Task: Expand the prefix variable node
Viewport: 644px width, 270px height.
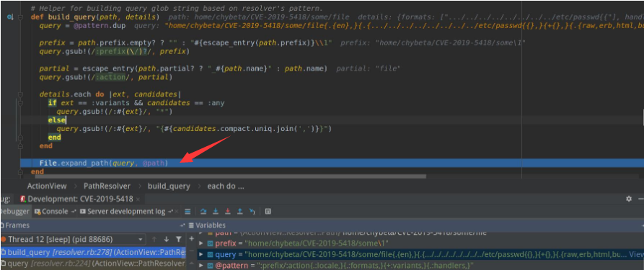Action: 200,243
